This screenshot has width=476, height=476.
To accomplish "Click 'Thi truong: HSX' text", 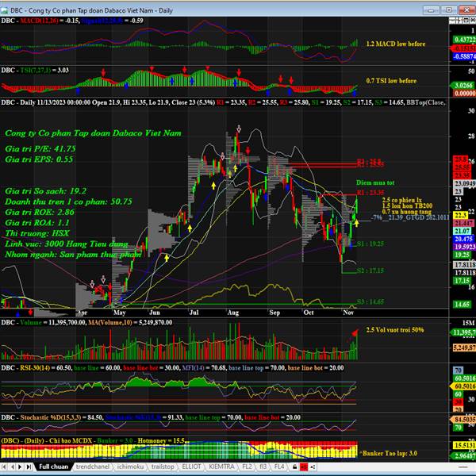I will pyautogui.click(x=37, y=233).
